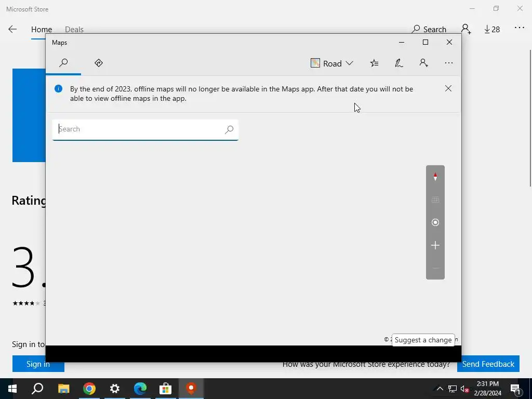The image size is (532, 399).
Task: Open the Maps more options ellipsis
Action: point(448,63)
